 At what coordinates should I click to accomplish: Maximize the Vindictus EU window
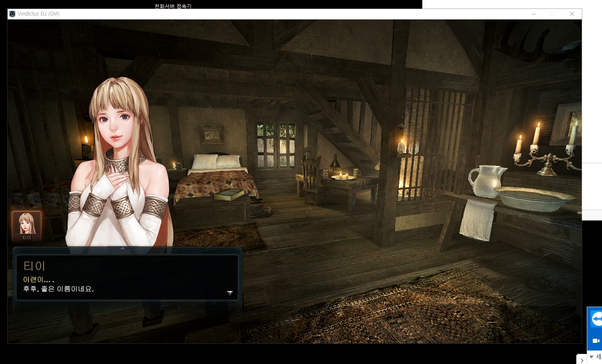coord(553,14)
